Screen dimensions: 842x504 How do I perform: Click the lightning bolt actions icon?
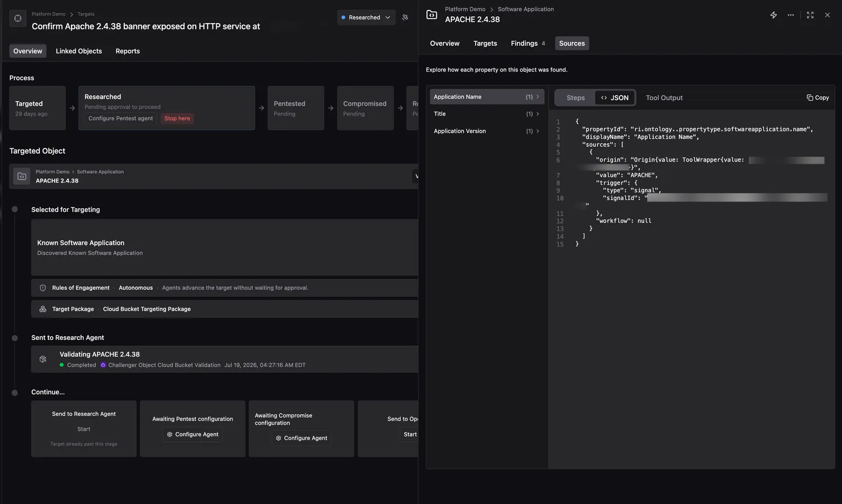coord(773,15)
